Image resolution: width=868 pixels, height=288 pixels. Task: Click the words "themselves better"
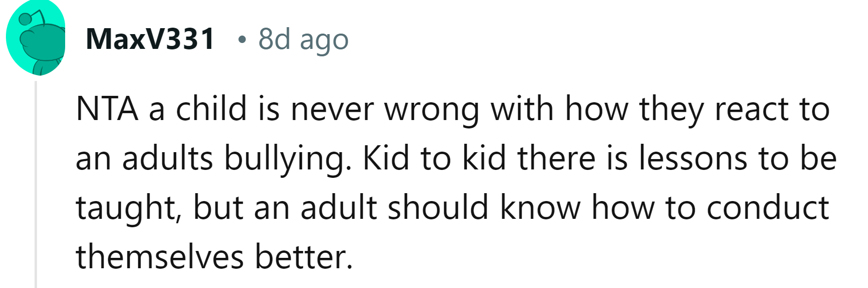[214, 257]
